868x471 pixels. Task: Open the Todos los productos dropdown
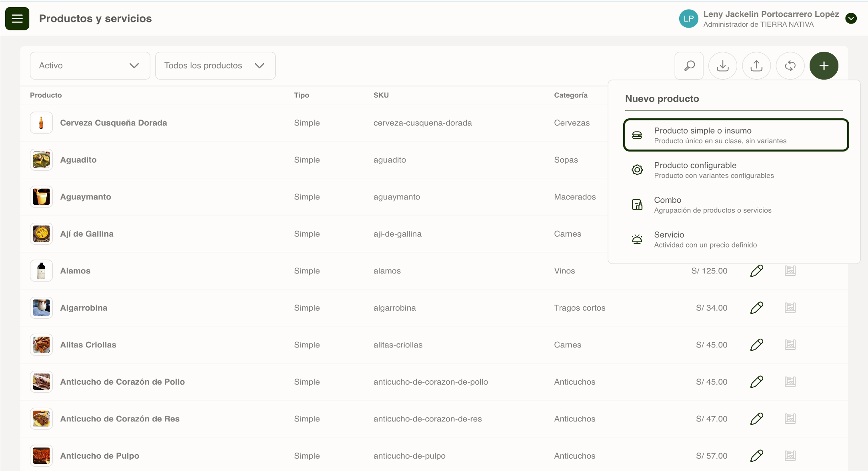(215, 66)
